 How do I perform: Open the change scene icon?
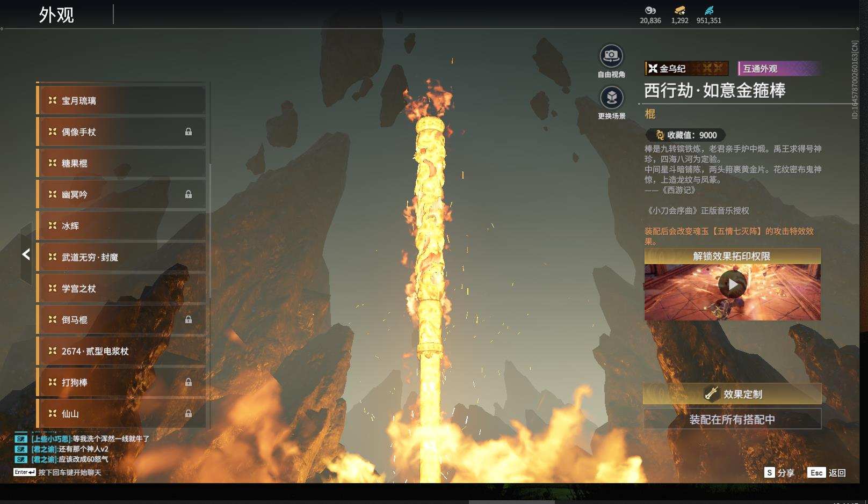click(x=611, y=98)
